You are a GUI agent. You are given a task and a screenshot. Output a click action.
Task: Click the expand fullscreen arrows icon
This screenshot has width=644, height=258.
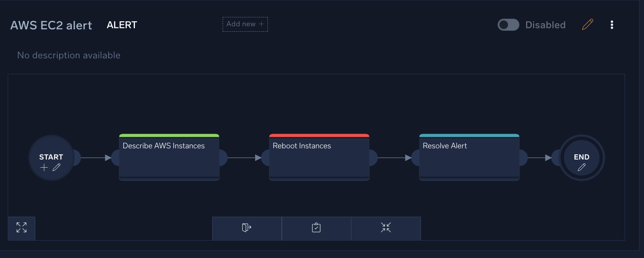(x=22, y=227)
